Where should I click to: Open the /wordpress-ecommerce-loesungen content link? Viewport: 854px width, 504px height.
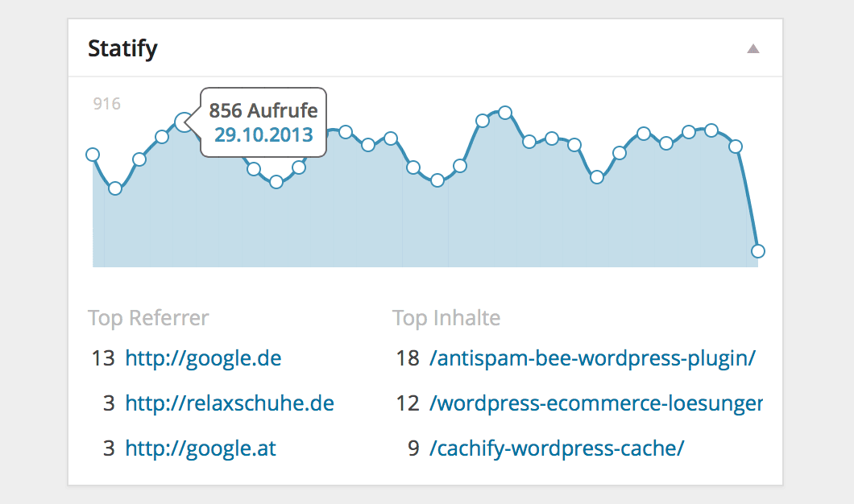click(595, 403)
